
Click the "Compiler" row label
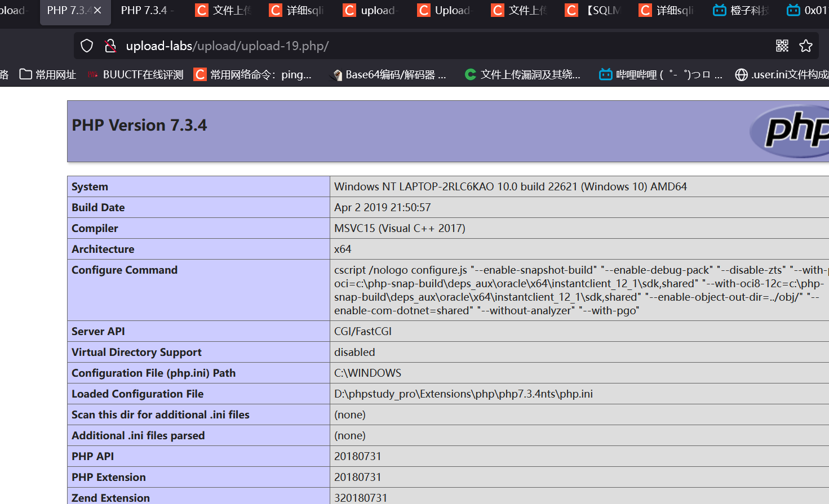pyautogui.click(x=95, y=228)
